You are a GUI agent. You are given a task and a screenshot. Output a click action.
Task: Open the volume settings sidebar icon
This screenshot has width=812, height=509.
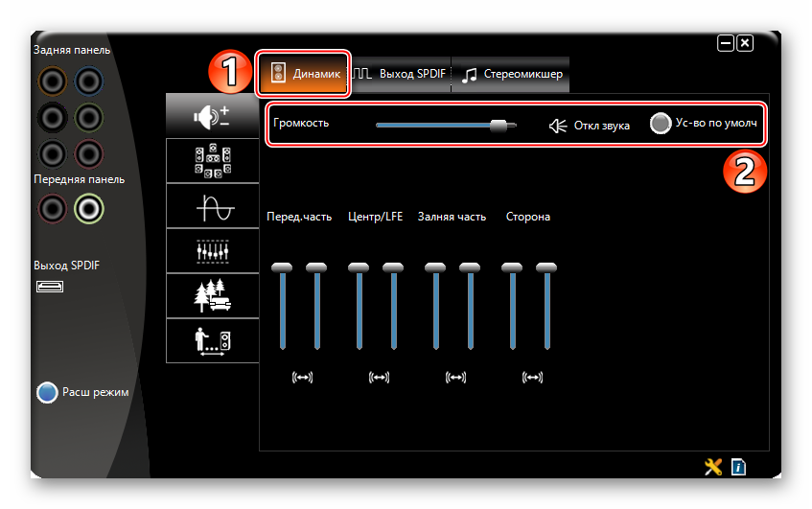[x=212, y=116]
